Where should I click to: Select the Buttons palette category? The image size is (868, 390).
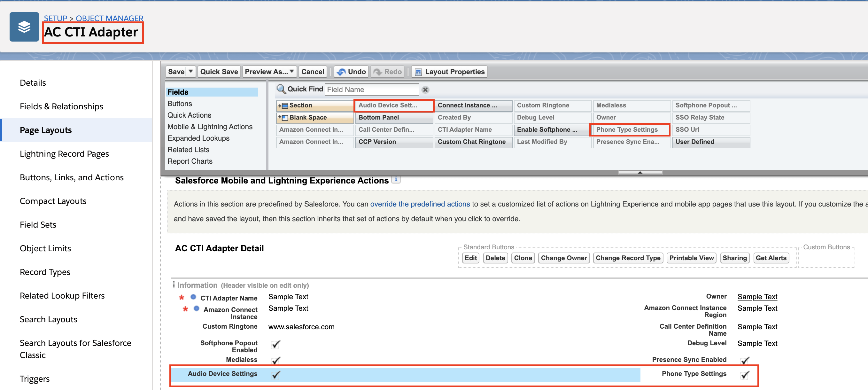pyautogui.click(x=180, y=104)
